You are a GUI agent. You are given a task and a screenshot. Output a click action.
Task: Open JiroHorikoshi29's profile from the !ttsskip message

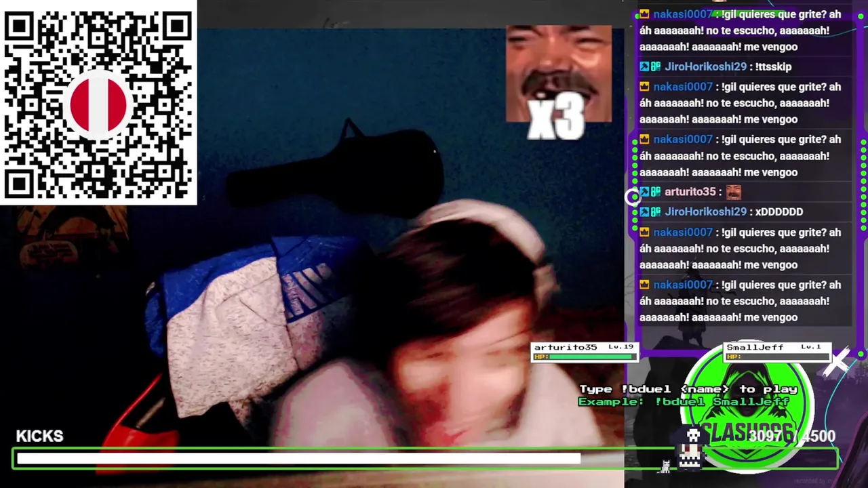pyautogui.click(x=705, y=66)
